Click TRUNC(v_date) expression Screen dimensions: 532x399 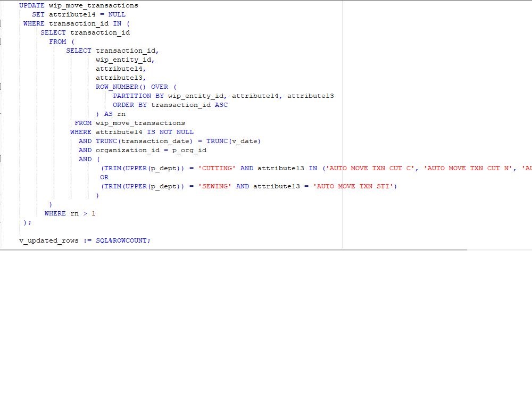click(234, 141)
